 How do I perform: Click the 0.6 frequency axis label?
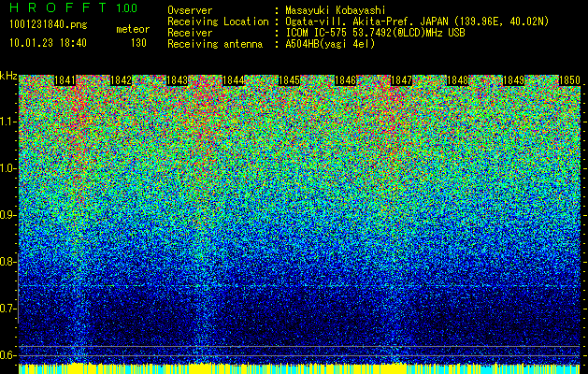click(x=8, y=355)
